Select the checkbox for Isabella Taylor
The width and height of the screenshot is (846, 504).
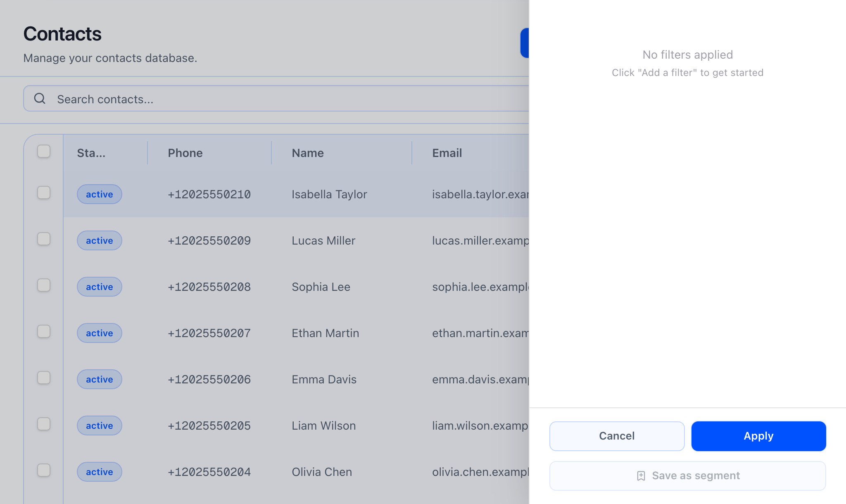pyautogui.click(x=44, y=193)
